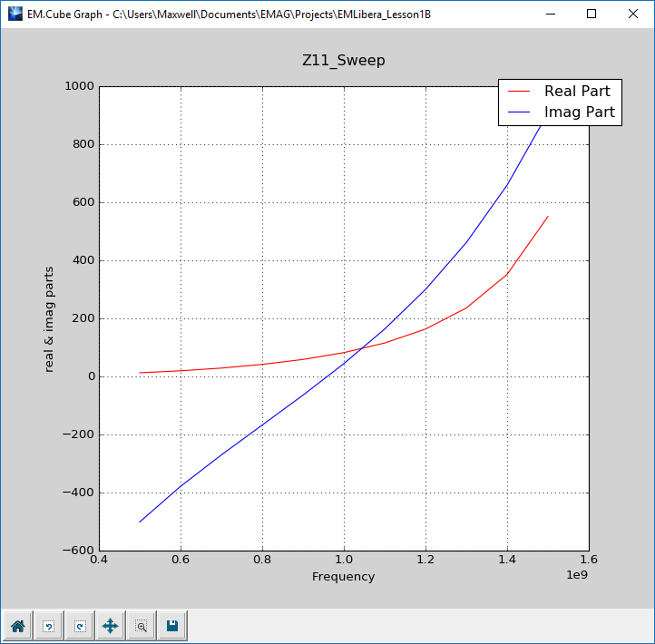Go back to previous view
The image size is (655, 644).
point(48,625)
